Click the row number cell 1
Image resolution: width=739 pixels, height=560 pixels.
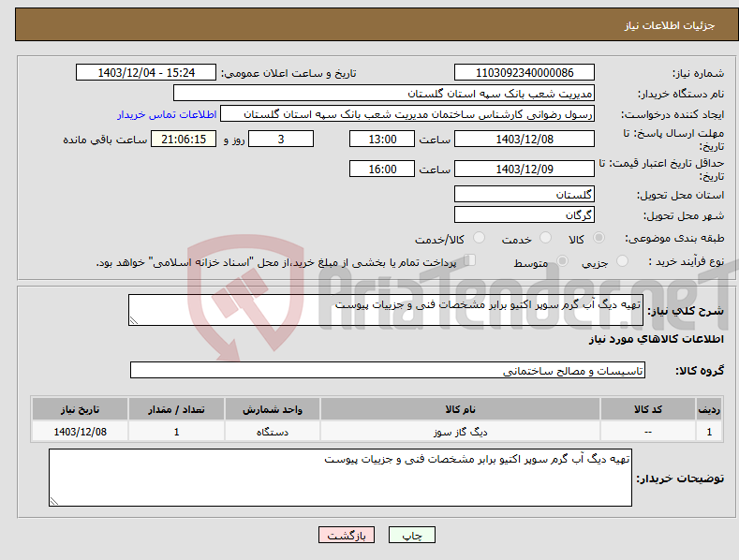pos(709,432)
